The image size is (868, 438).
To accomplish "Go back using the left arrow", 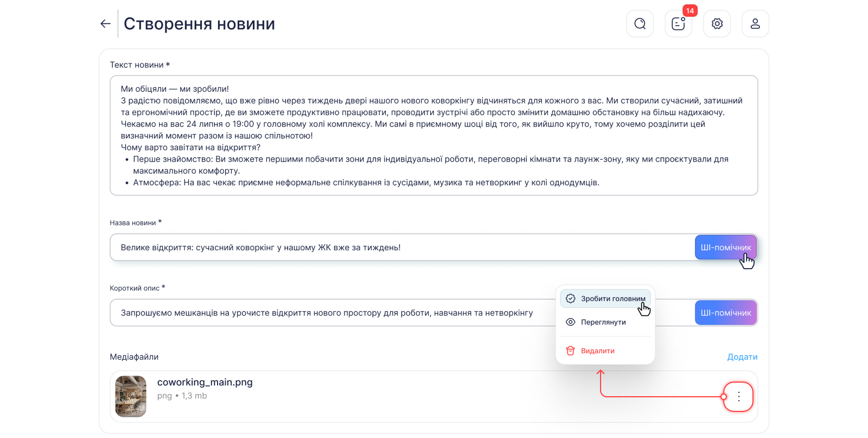I will click(105, 24).
